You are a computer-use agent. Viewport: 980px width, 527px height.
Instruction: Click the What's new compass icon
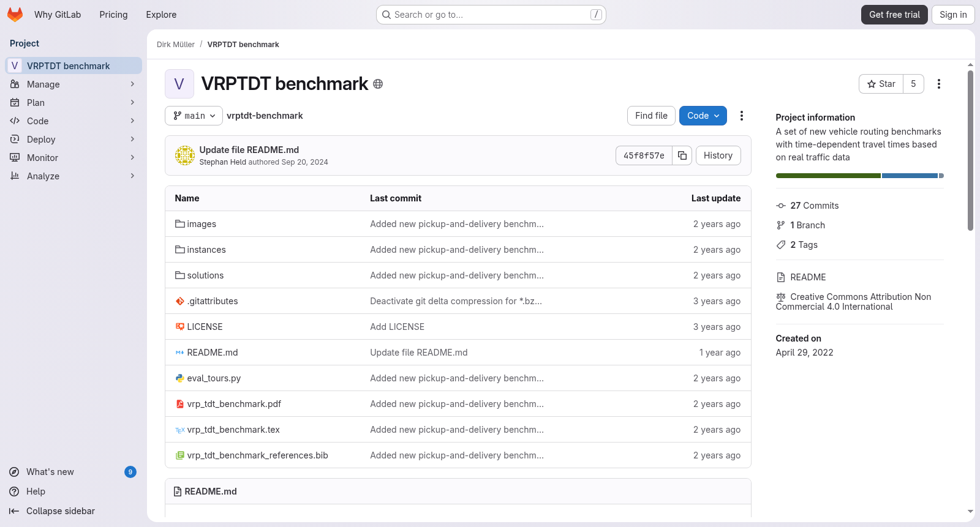pos(14,472)
